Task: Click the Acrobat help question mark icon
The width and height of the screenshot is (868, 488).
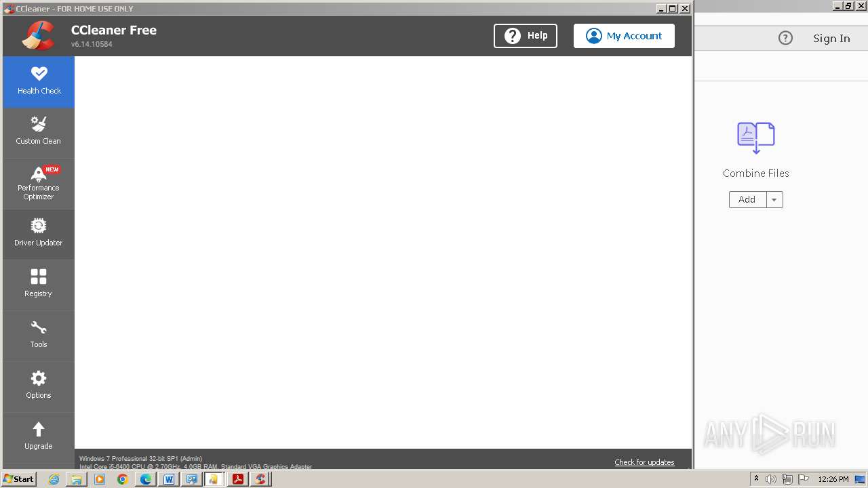Action: pyautogui.click(x=785, y=38)
